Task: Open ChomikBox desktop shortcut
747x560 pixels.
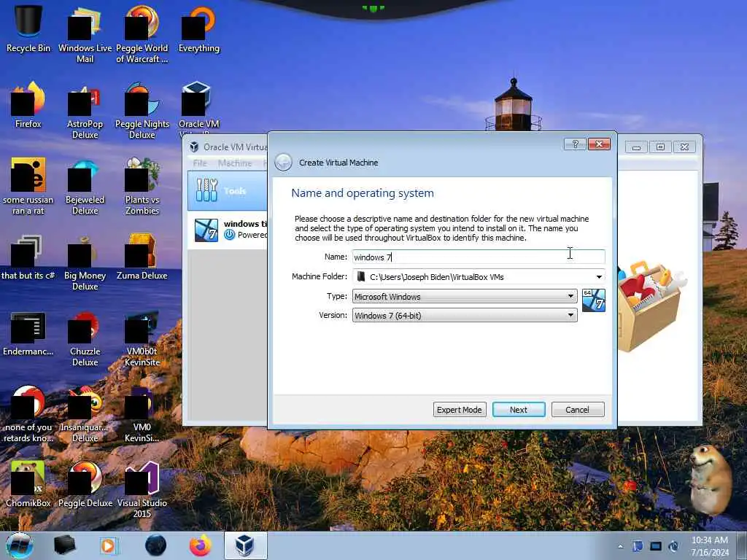Action: tap(28, 485)
